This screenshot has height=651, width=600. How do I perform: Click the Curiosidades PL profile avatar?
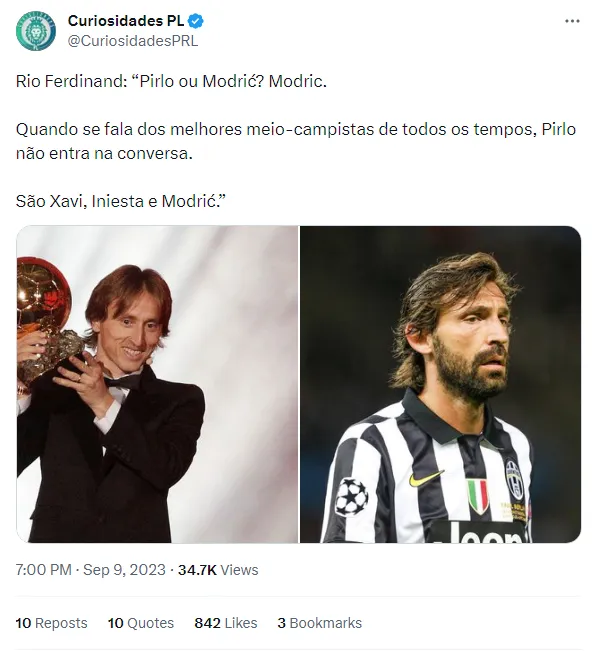click(36, 31)
